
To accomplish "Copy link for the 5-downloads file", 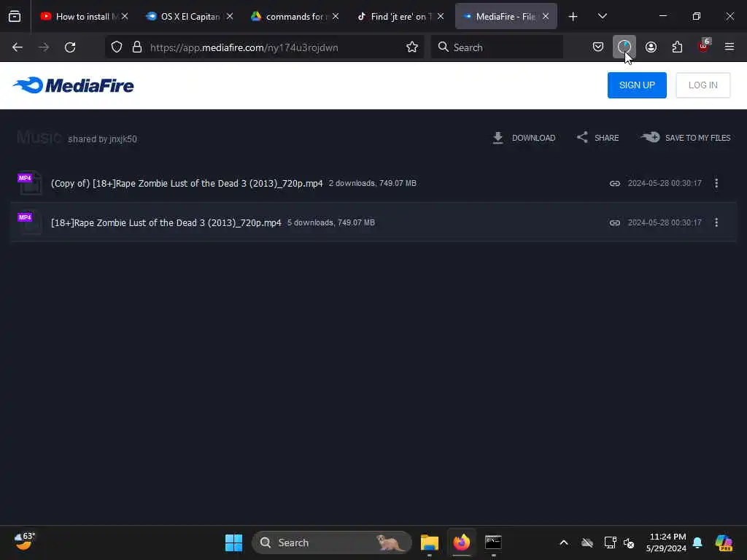I will pos(614,223).
